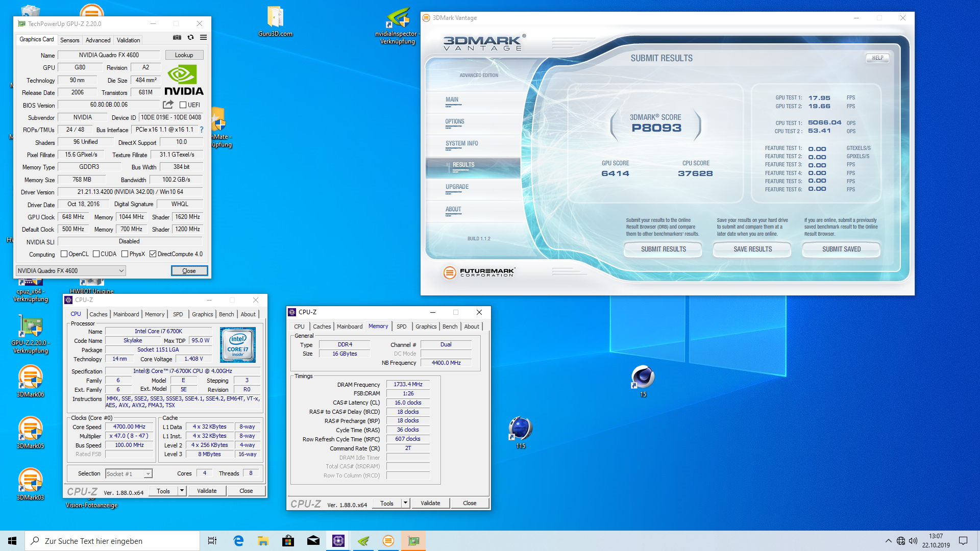Click the Lookup button in GPU-Z
This screenshot has width=980, height=551.
click(184, 55)
